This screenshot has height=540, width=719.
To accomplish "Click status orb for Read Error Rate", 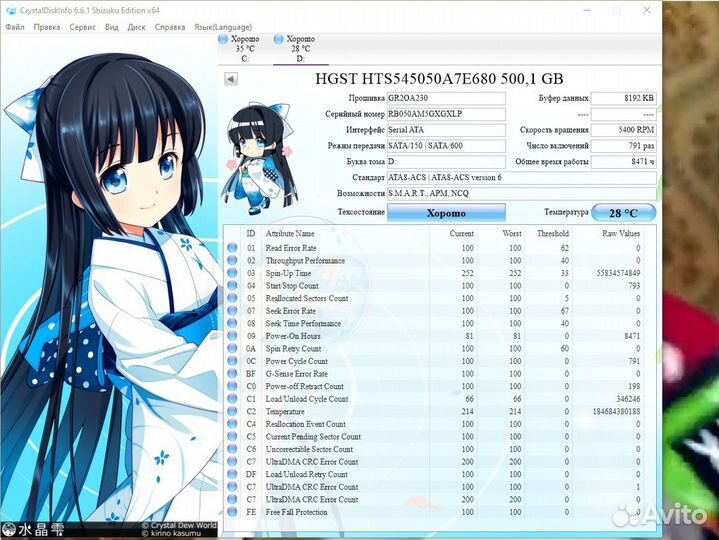I will 232,248.
